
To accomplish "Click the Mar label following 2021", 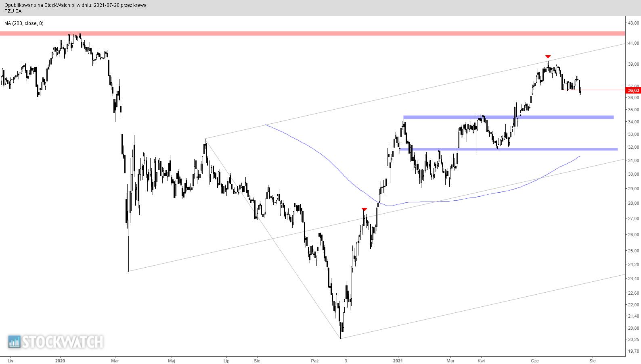I will coord(450,361).
